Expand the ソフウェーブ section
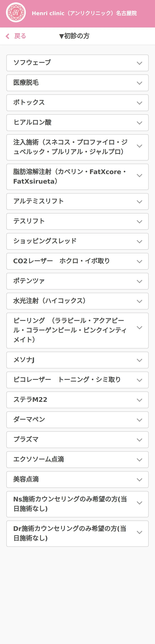The width and height of the screenshot is (155, 644). coord(77,63)
